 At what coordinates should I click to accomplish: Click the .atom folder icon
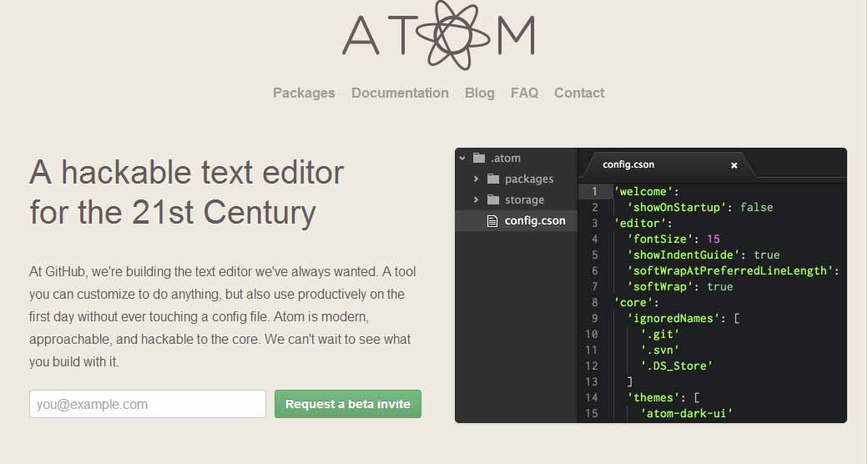point(479,159)
